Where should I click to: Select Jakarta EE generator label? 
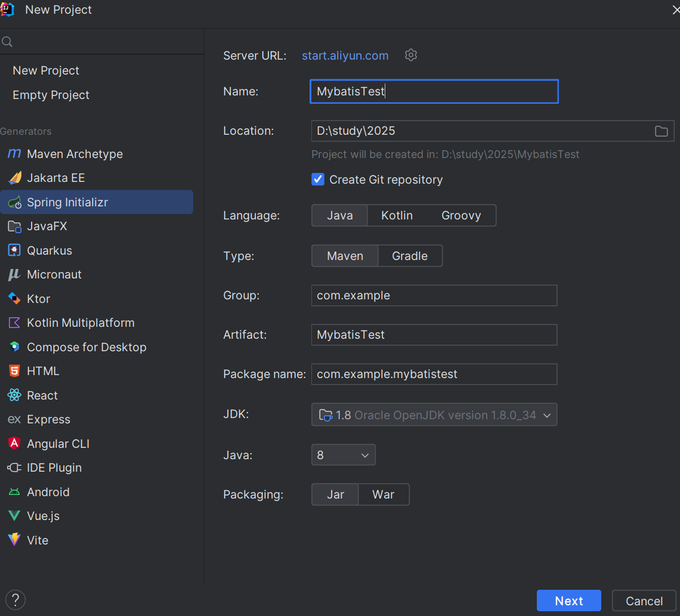(56, 178)
